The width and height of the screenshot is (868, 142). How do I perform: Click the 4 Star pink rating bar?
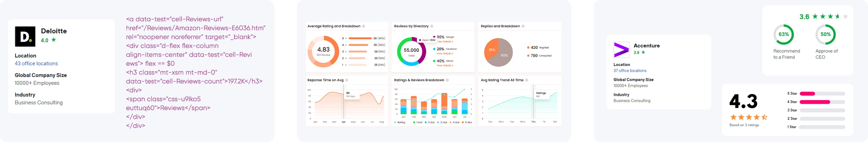pos(815,102)
